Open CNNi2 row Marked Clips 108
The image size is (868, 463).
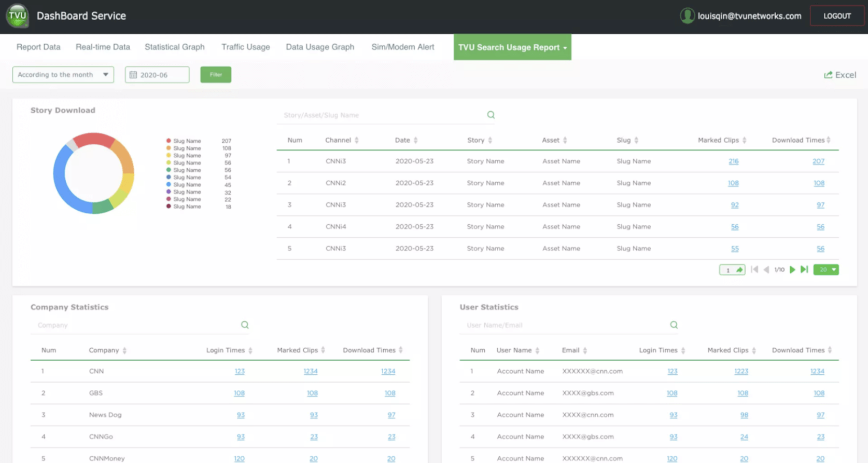[733, 183]
